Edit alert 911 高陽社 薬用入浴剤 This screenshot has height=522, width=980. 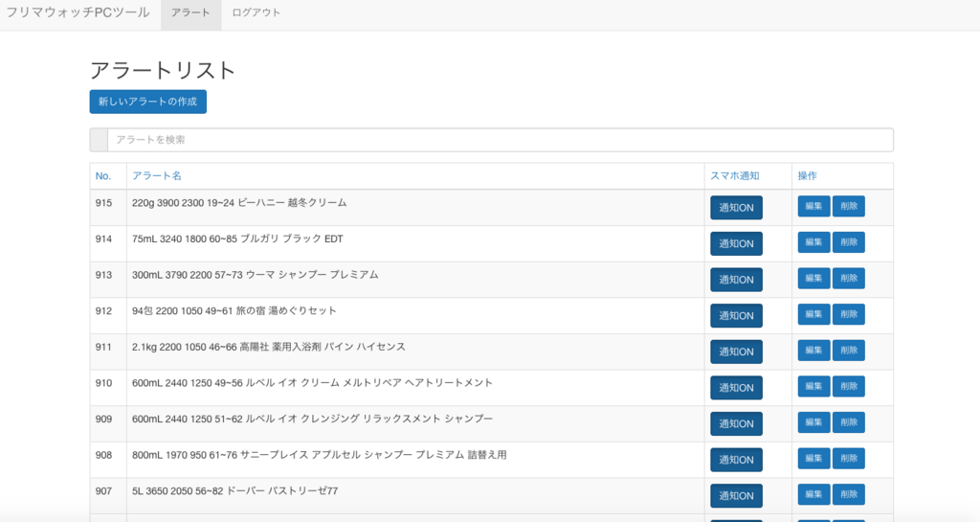coord(813,351)
